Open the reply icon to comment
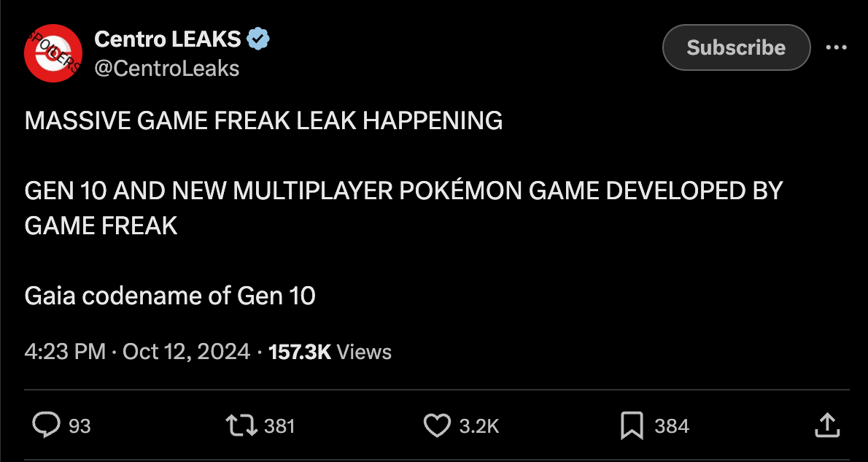The image size is (868, 462). pos(46,426)
